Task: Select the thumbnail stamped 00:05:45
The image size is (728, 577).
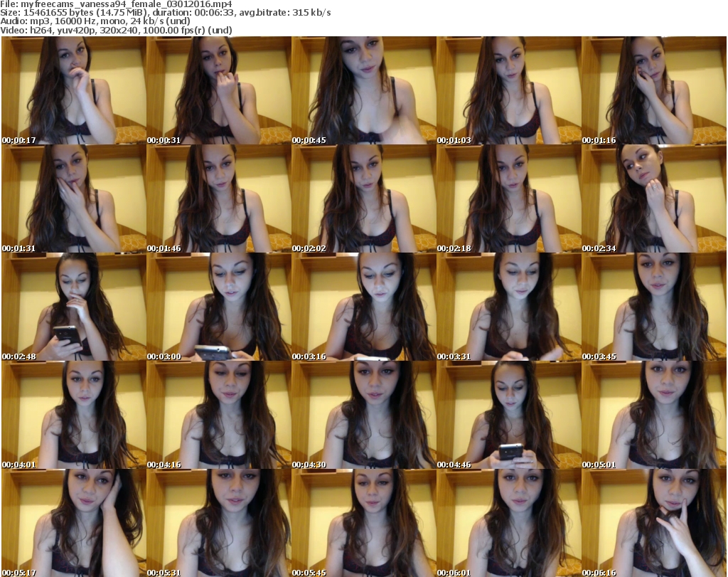Action: 364,523
